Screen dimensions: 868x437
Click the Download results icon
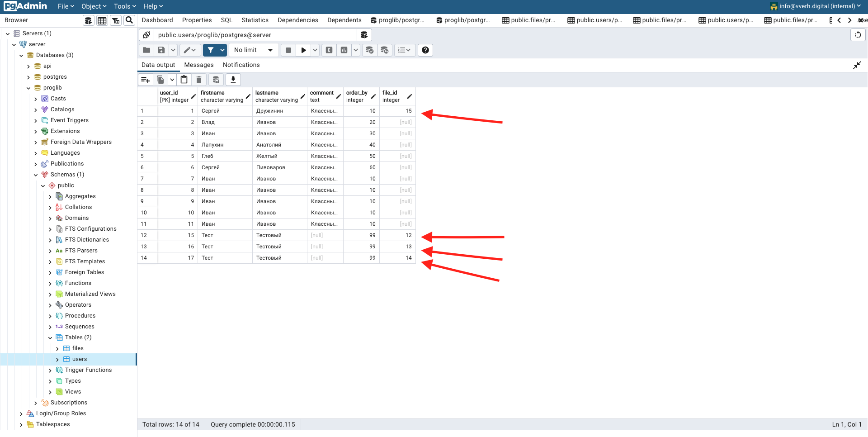tap(233, 80)
